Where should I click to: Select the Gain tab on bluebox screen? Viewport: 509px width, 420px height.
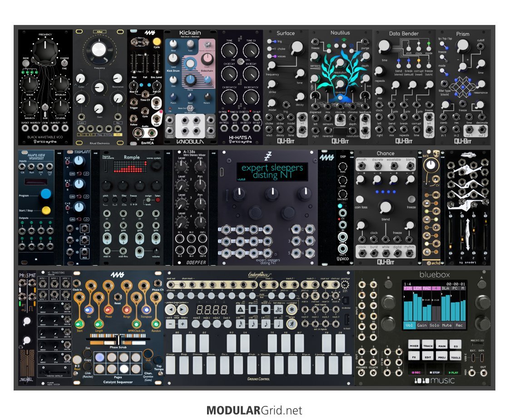[422, 325]
